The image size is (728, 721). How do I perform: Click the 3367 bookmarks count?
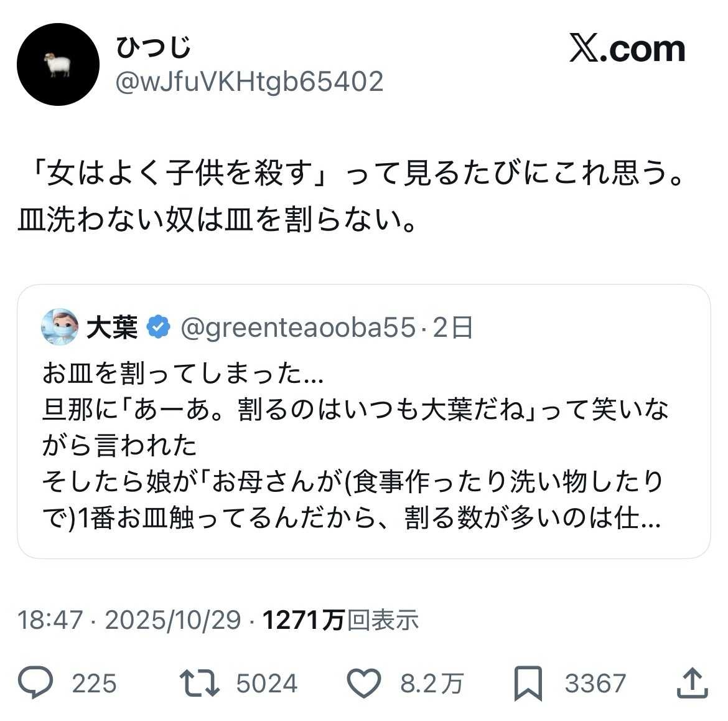point(595,684)
